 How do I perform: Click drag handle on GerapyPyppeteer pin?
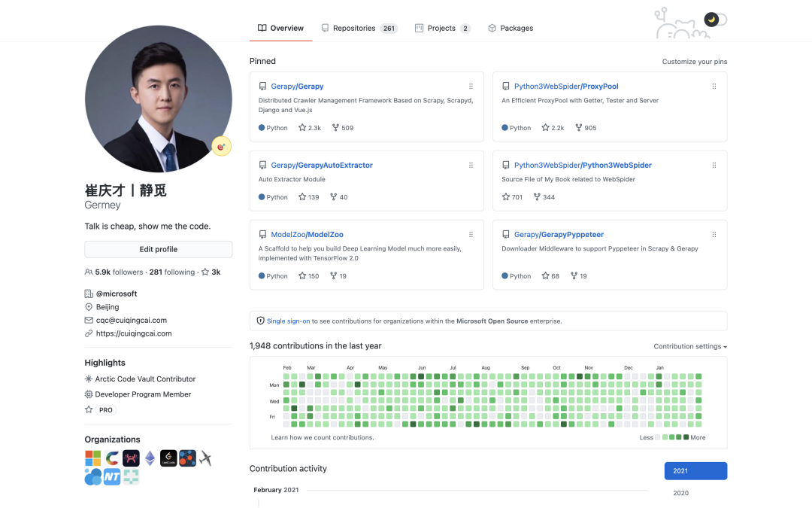(x=714, y=235)
